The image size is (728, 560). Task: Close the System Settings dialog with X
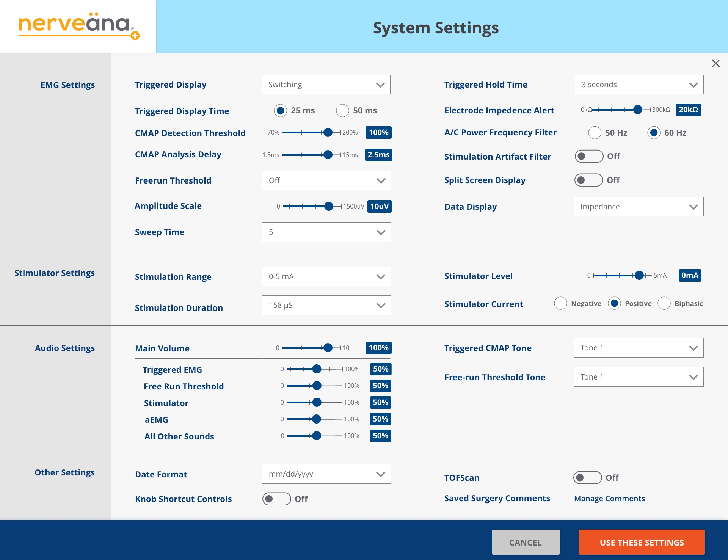click(x=715, y=63)
